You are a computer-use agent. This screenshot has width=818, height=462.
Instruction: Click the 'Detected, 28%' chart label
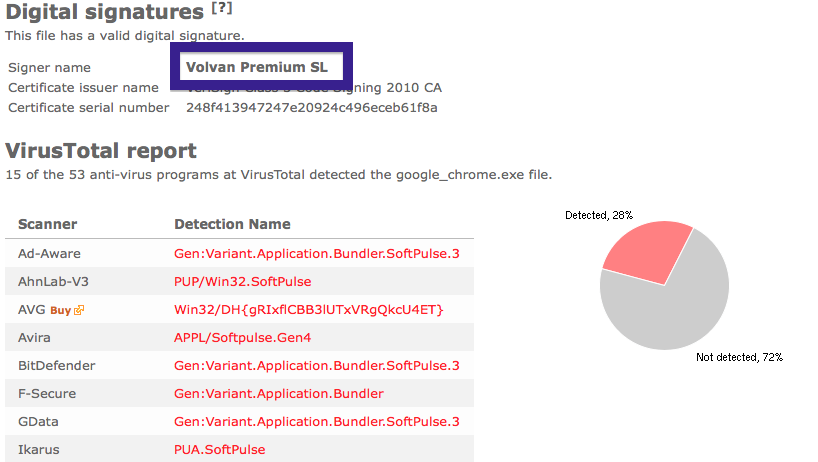599,215
